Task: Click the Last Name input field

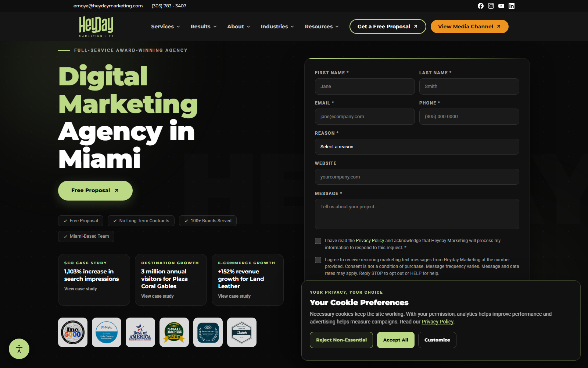Action: point(469,86)
